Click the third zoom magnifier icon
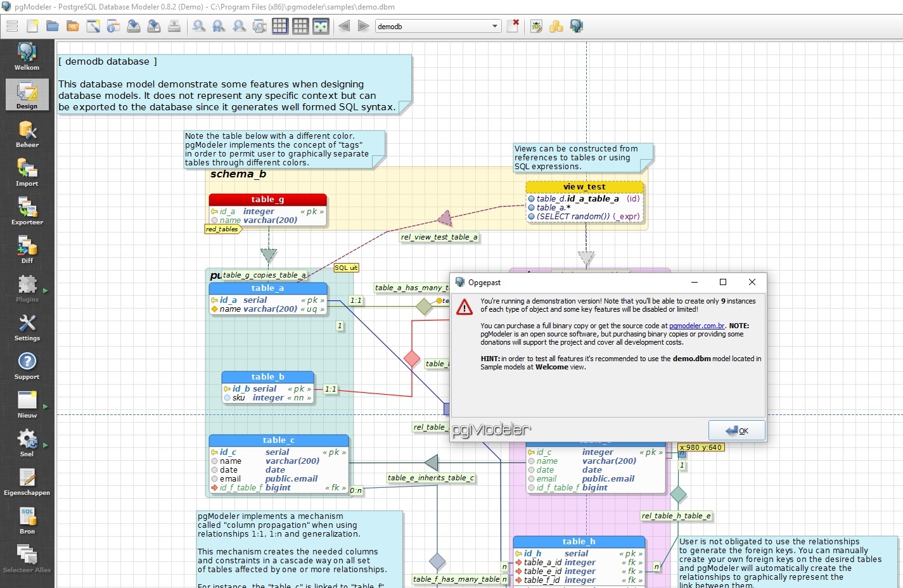903x588 pixels. tap(240, 26)
